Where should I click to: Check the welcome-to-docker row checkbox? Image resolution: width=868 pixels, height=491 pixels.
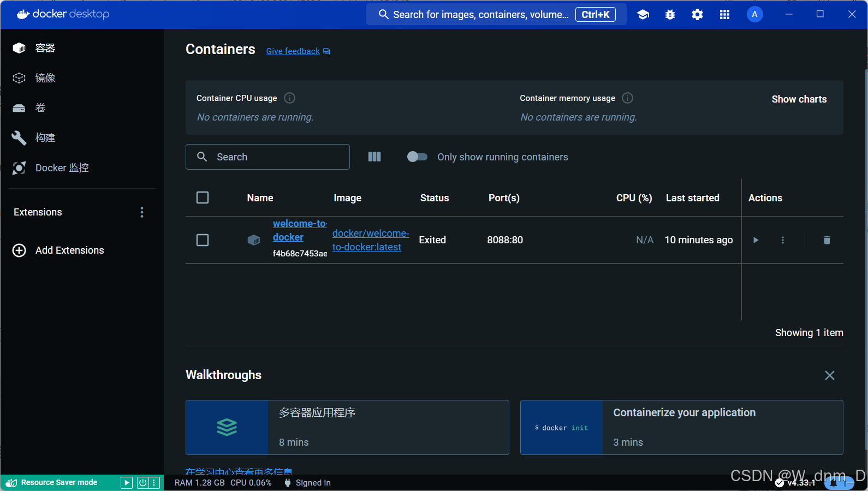point(203,240)
